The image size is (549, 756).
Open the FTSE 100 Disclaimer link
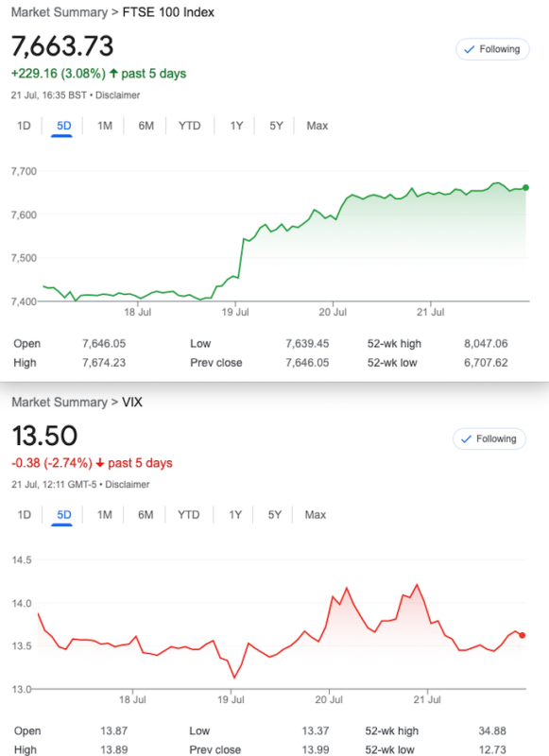117,95
